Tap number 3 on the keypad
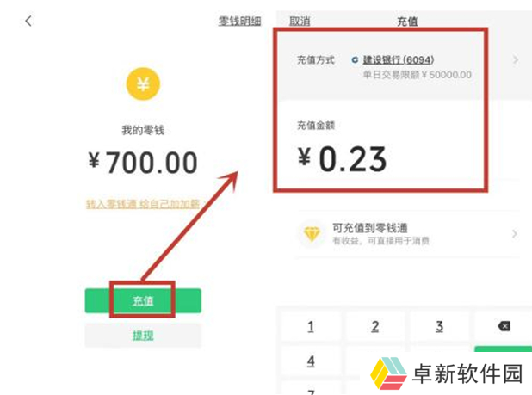 [x=439, y=326]
